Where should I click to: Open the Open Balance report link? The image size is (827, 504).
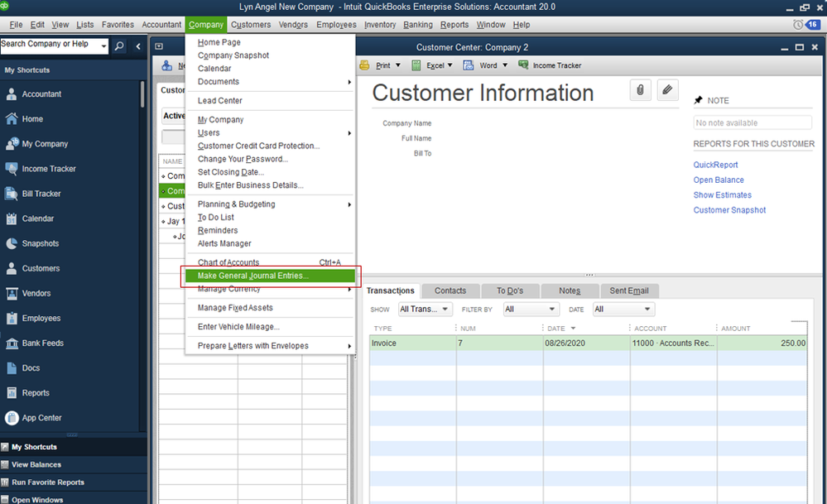[x=719, y=180]
